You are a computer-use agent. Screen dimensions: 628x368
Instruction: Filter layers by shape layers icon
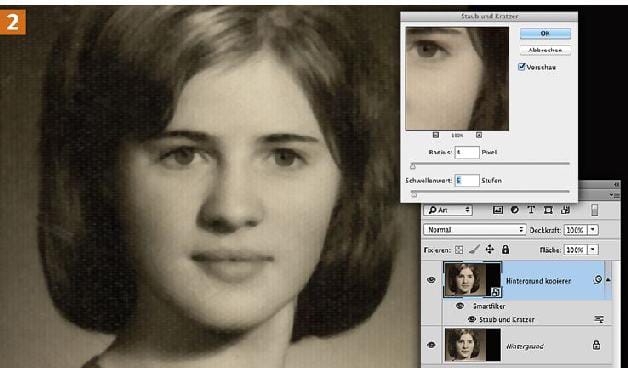pos(548,210)
